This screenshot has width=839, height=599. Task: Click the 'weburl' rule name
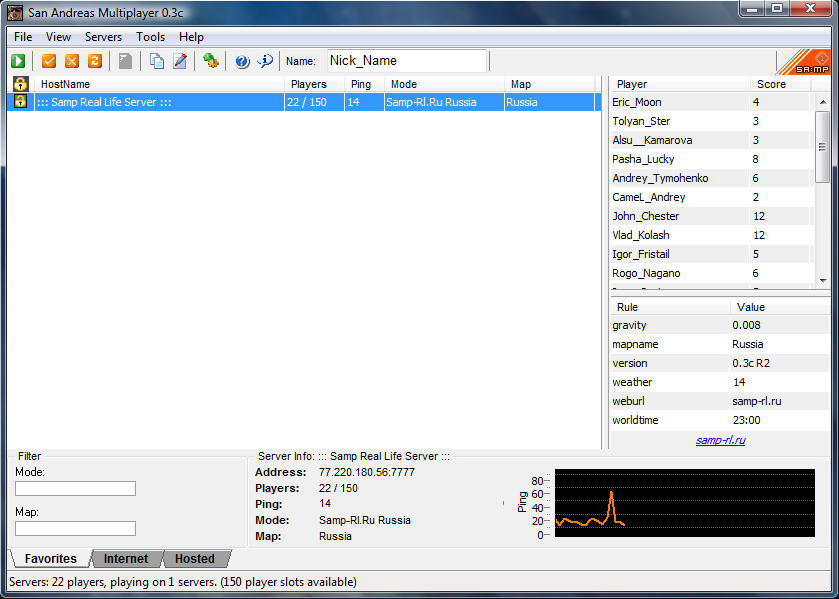point(628,401)
